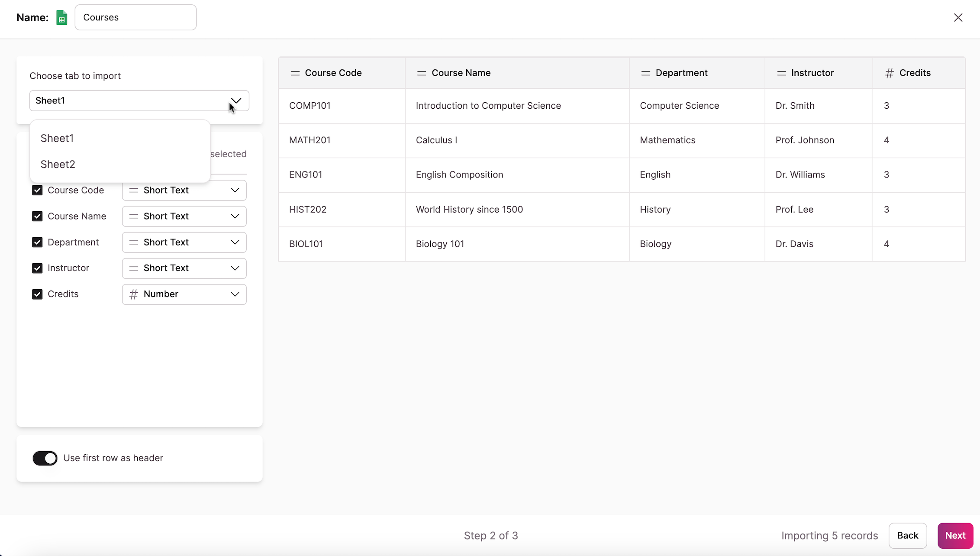The height and width of the screenshot is (556, 980).
Task: Edit the Courses name field
Action: point(135,17)
